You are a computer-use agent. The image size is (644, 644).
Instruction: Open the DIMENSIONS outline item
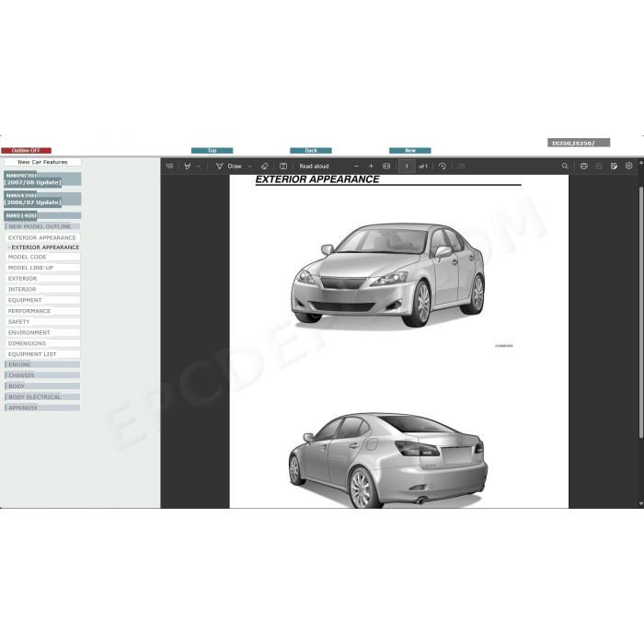(42, 343)
